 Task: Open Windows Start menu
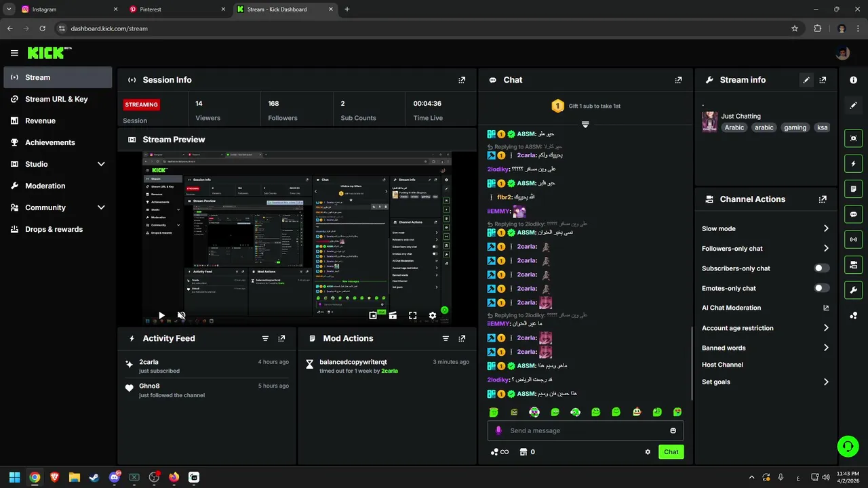point(14,477)
